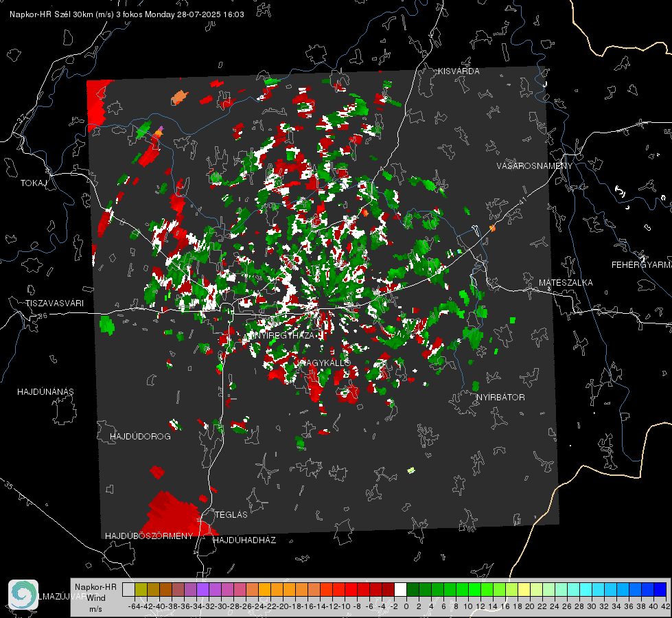Click road number 35 at lower left
This screenshot has height=618, width=672.
[9, 485]
